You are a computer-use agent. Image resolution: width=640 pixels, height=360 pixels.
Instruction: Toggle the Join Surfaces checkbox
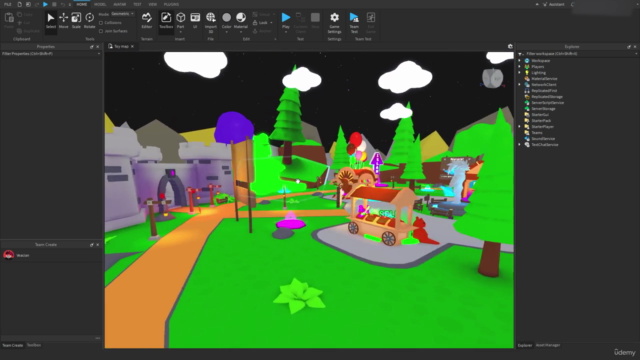[x=101, y=31]
